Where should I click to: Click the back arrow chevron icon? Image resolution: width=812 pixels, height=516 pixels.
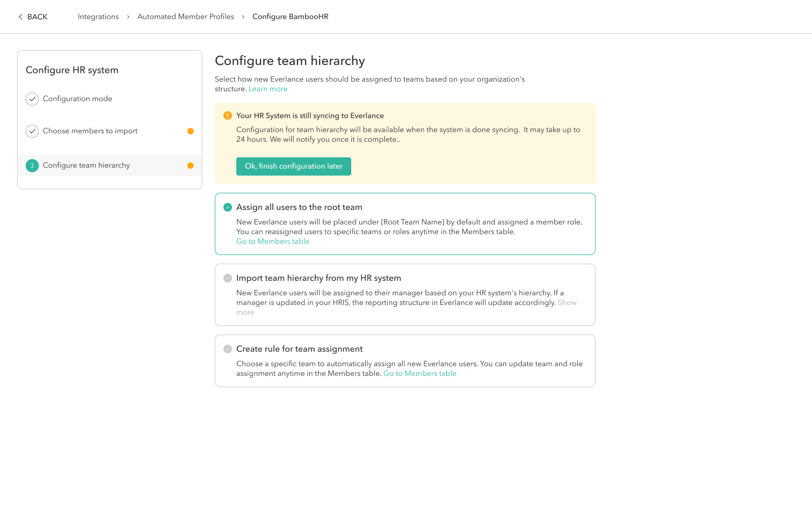click(20, 17)
